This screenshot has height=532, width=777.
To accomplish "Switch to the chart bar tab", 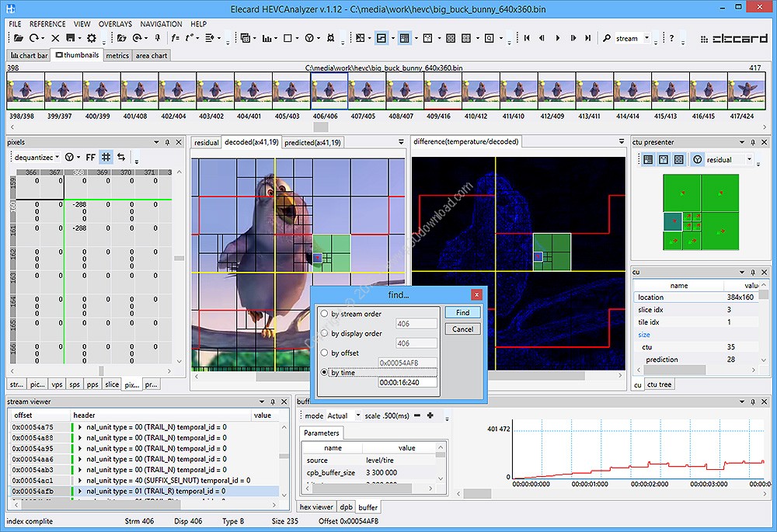I will 30,55.
